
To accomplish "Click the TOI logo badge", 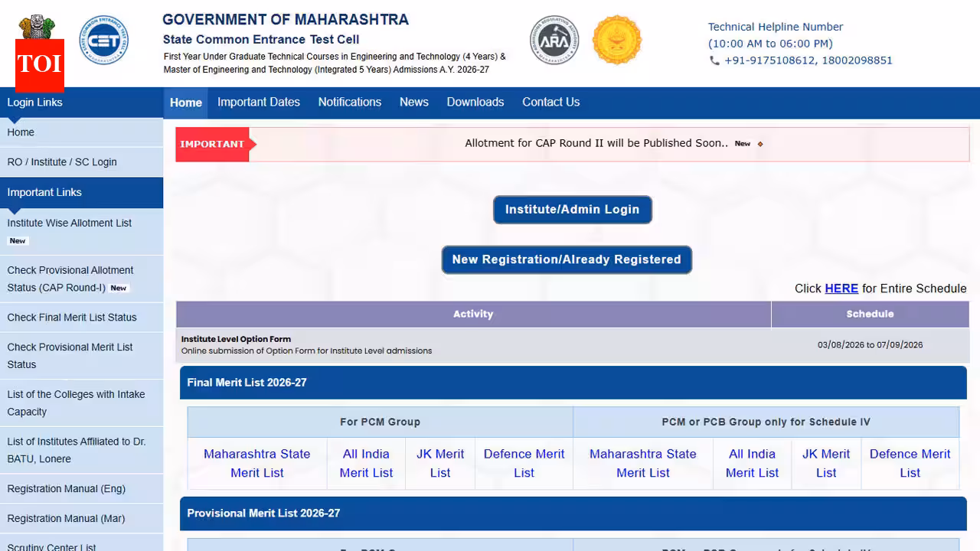I will [x=39, y=64].
